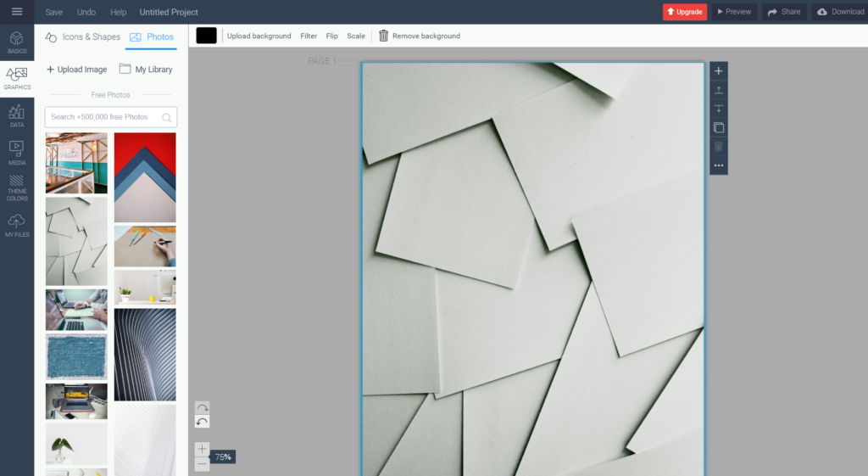Click the Flip option
Viewport: 868px width, 476px height.
(331, 36)
